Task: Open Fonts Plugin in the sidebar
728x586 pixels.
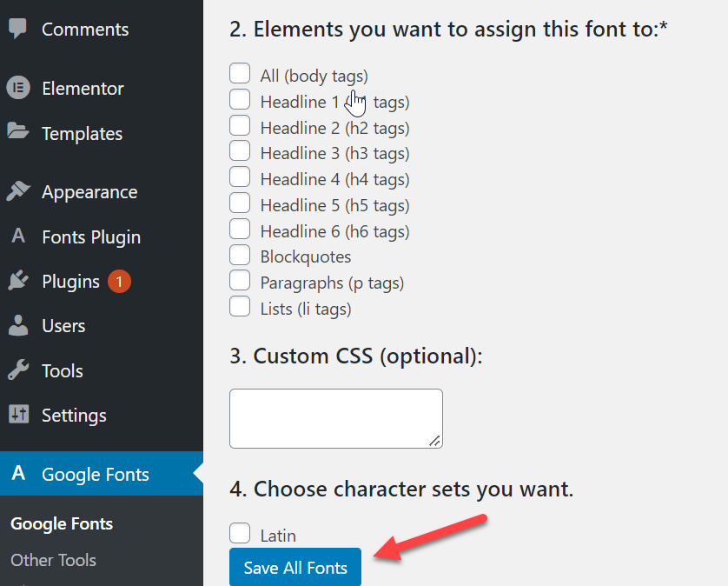Action: (x=102, y=237)
